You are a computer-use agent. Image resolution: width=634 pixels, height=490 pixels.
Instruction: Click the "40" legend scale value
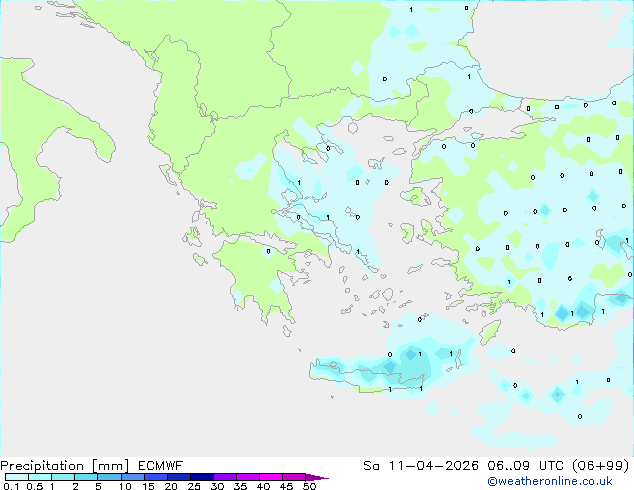point(263,486)
